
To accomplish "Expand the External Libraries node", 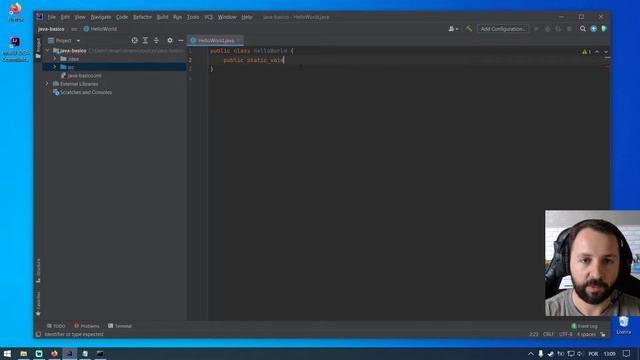I will (47, 84).
